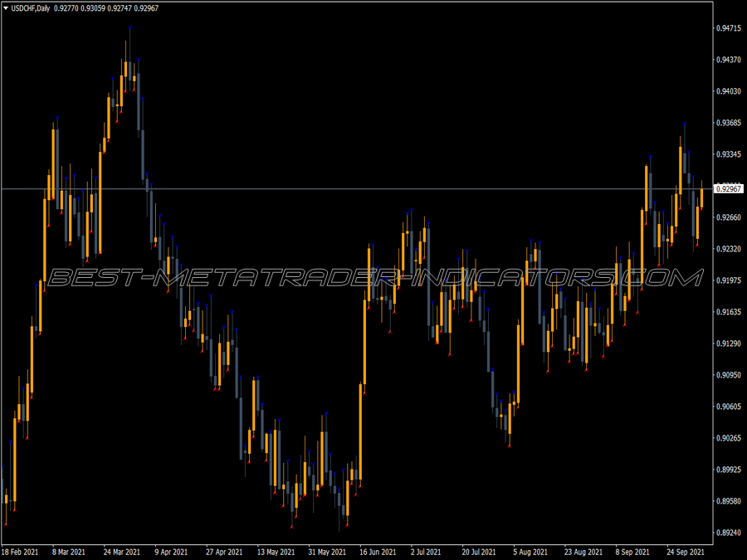Viewport: 747px width, 560px height.
Task: Click the 24 Mar 2021 date label
Action: click(x=121, y=552)
